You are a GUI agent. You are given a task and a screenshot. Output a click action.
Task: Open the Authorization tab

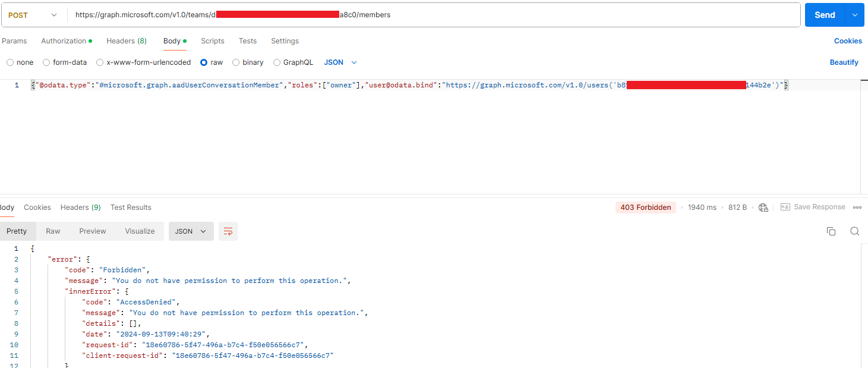pos(67,41)
